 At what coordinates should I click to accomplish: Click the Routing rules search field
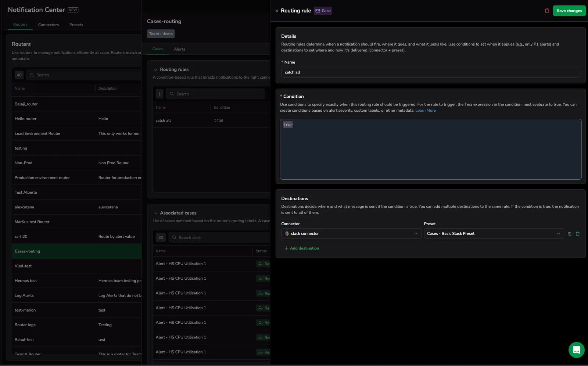click(x=215, y=94)
